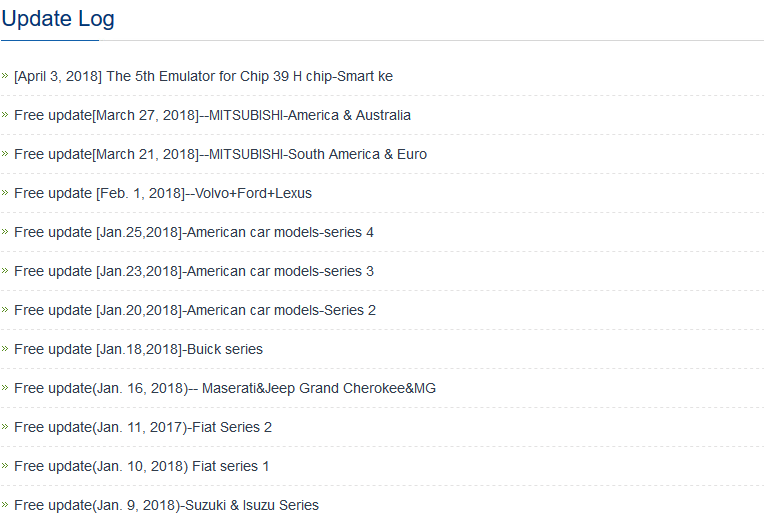
Task: Open the Fiat Series 2 update
Action: tap(143, 427)
